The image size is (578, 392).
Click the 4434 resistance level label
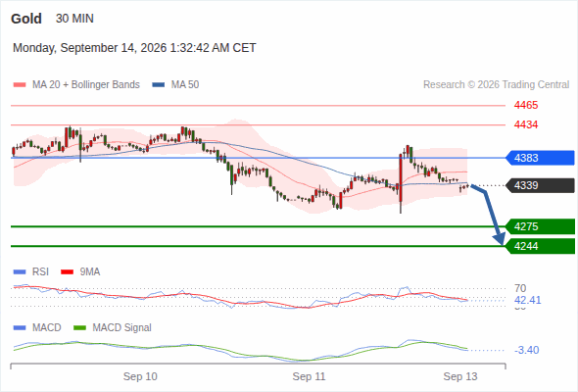526,125
